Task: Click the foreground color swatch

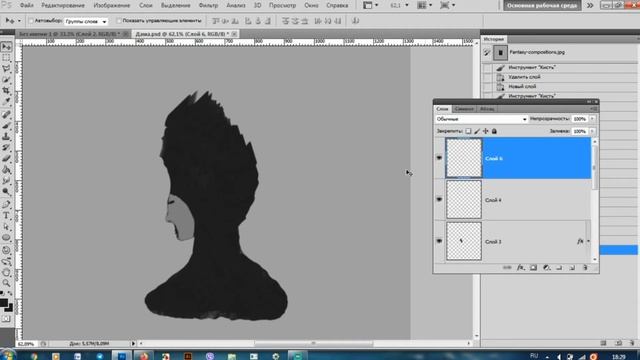Action: tap(4, 303)
